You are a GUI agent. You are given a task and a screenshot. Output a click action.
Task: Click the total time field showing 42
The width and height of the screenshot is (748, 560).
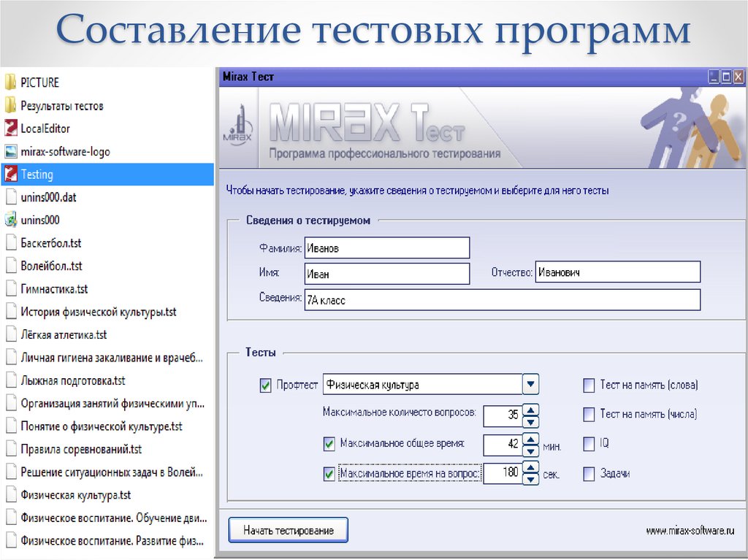click(x=503, y=445)
